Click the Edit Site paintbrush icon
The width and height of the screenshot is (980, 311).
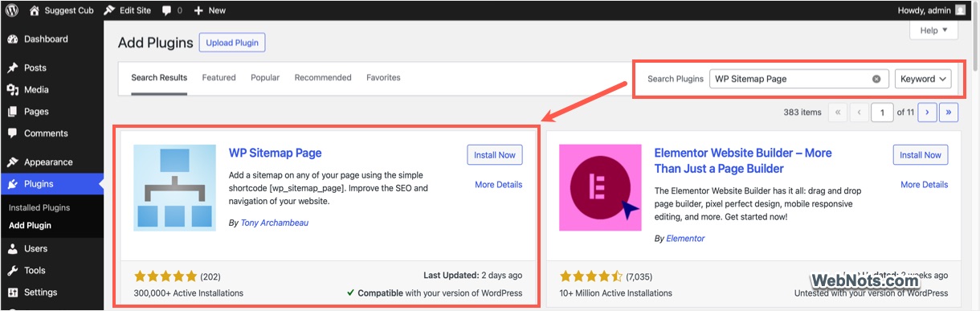pyautogui.click(x=108, y=10)
